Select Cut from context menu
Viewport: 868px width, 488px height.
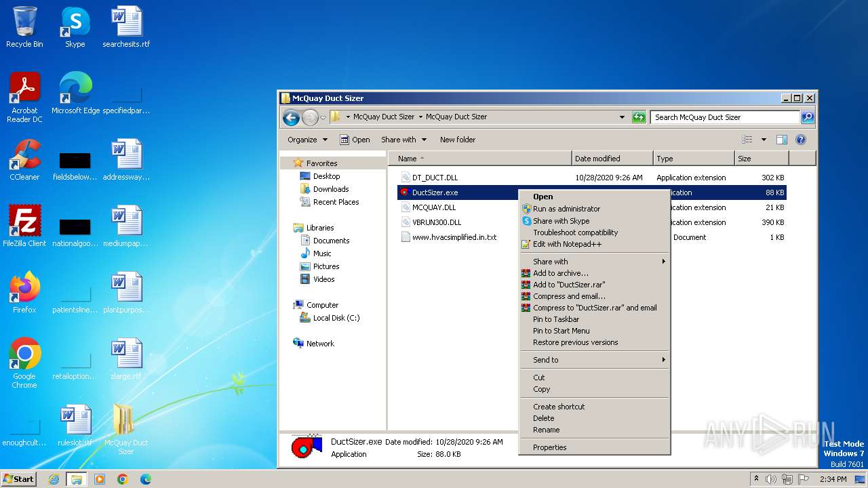pos(595,378)
